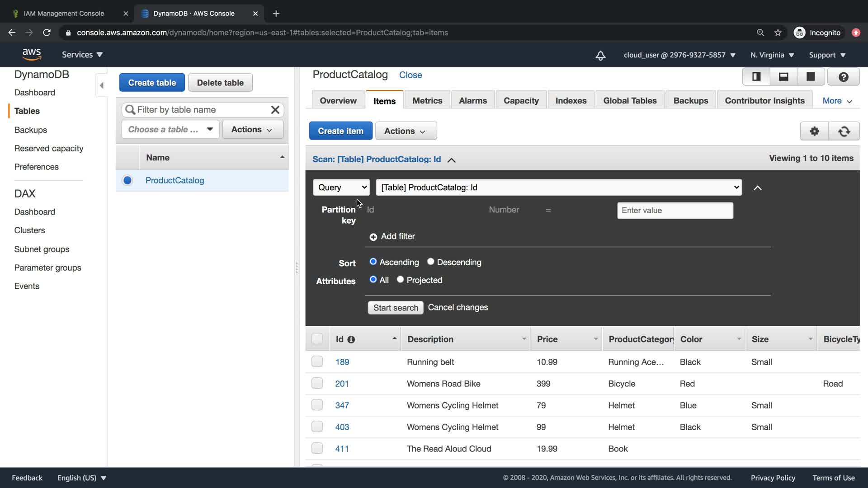Expand the items Actions dropdown
Image resolution: width=868 pixels, height=488 pixels.
406,131
